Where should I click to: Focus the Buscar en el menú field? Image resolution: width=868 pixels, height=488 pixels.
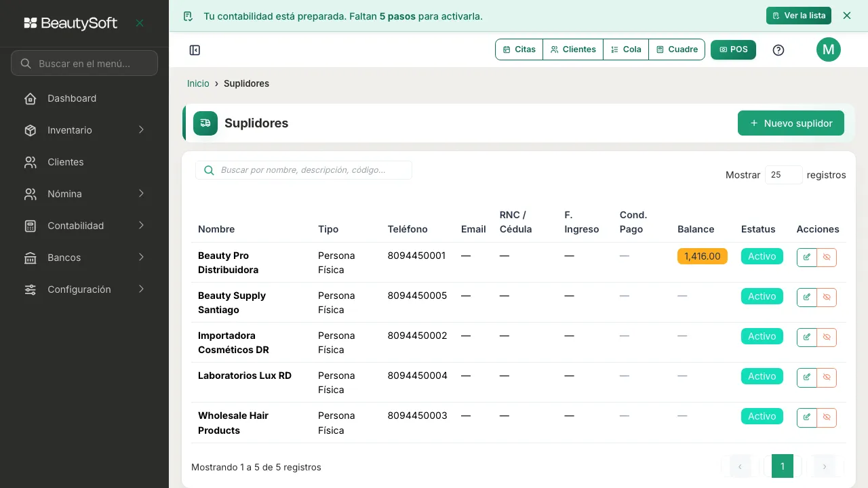(84, 64)
